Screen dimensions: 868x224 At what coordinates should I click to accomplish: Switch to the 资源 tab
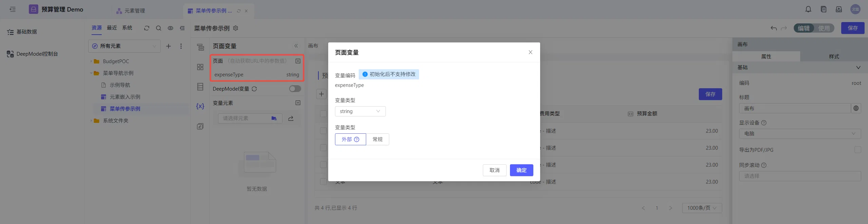97,28
